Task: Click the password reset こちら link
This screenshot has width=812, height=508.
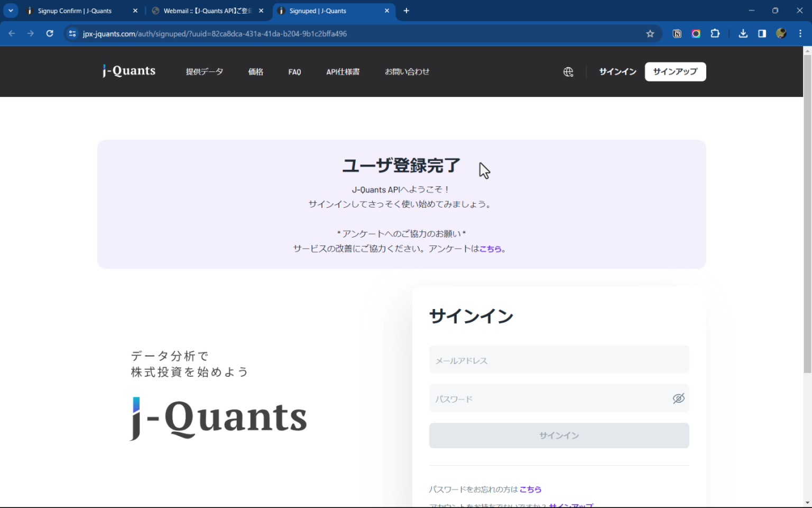Action: [530, 489]
